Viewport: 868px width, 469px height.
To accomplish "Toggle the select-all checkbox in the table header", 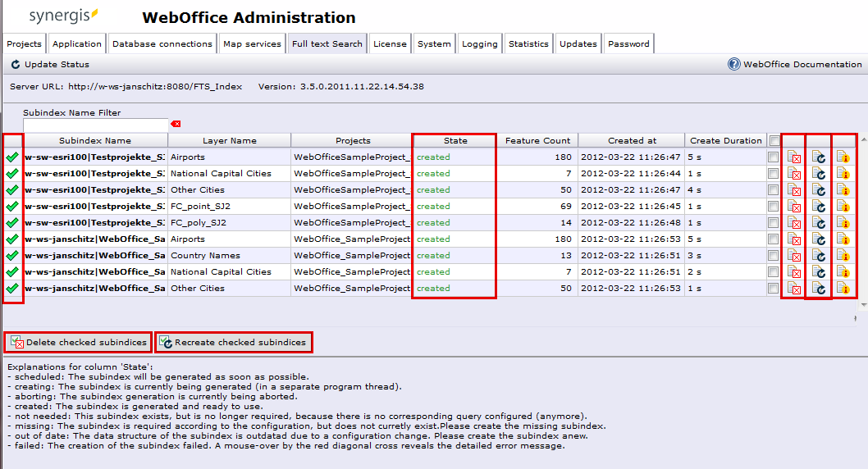I will (774, 140).
